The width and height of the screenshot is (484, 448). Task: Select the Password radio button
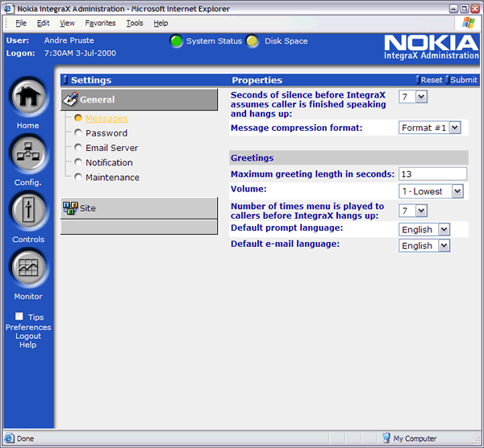tap(78, 133)
